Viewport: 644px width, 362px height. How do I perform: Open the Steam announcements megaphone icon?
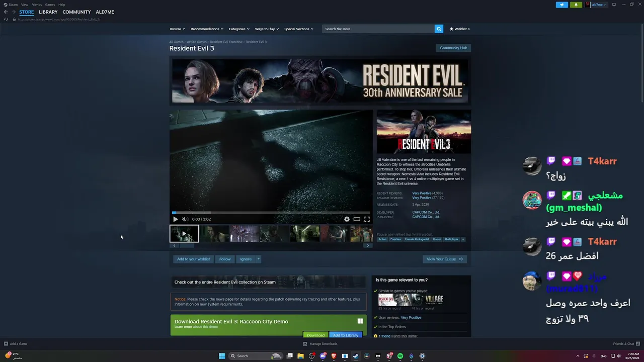(x=561, y=5)
